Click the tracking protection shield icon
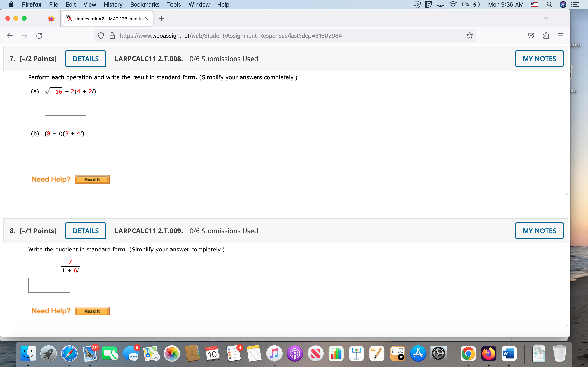Viewport: 588px width, 367px height. tap(101, 36)
